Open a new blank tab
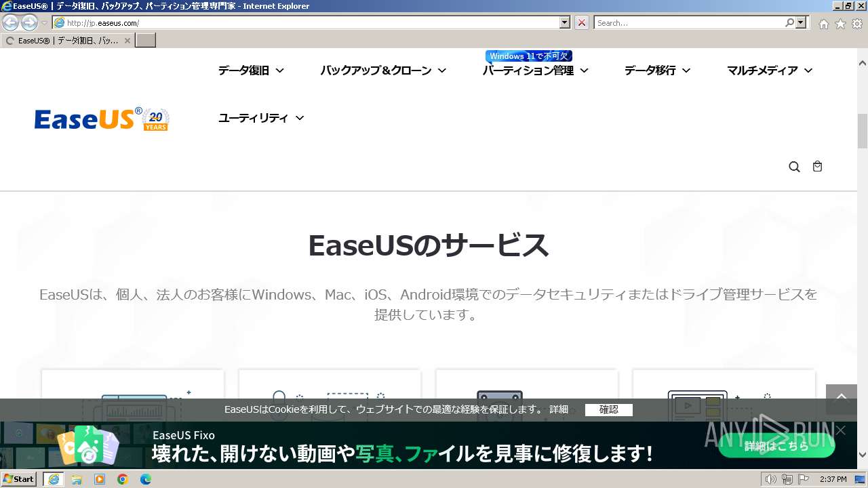868x488 pixels. pyautogui.click(x=146, y=41)
